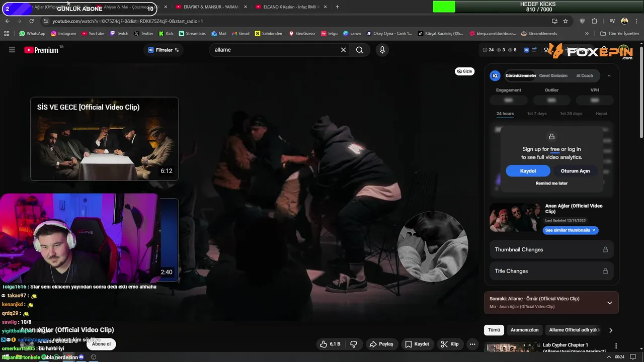Show more bookmarks with chevron overflow
This screenshot has height=362, width=644.
(587, 34)
